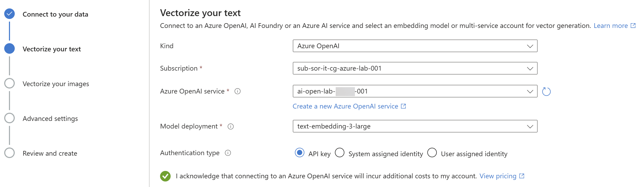The width and height of the screenshot is (644, 187).
Task: Select User assigned identity authentication
Action: 432,152
